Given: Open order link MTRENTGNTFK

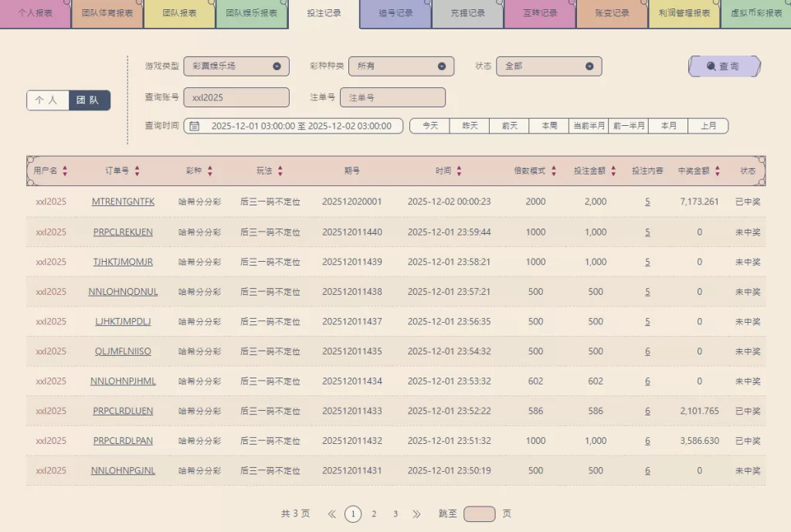Looking at the screenshot, I should 123,202.
